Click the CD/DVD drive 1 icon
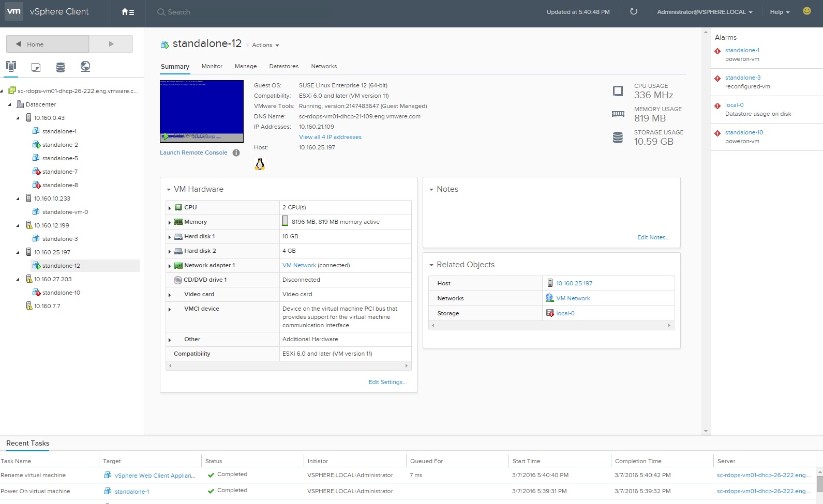Viewport: 823px width, 504px height. [x=178, y=280]
